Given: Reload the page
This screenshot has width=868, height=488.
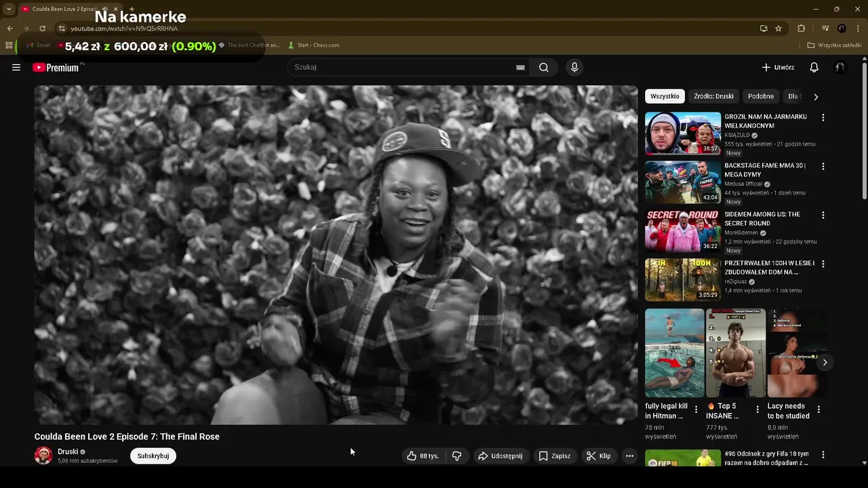Looking at the screenshot, I should point(42,28).
